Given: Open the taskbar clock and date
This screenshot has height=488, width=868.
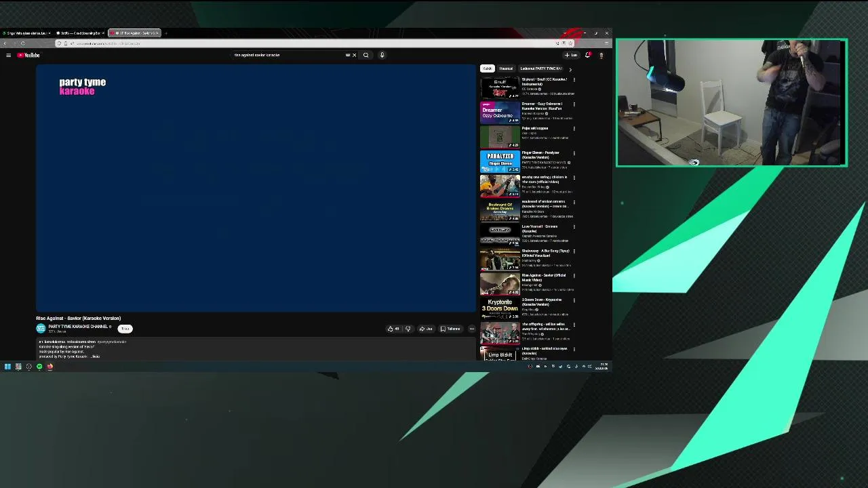Looking at the screenshot, I should 603,367.
